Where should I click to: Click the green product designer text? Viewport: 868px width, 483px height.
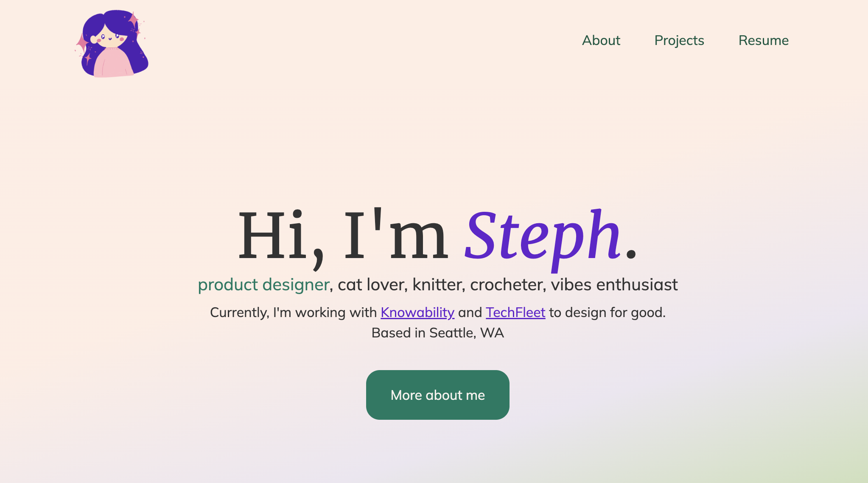(263, 285)
